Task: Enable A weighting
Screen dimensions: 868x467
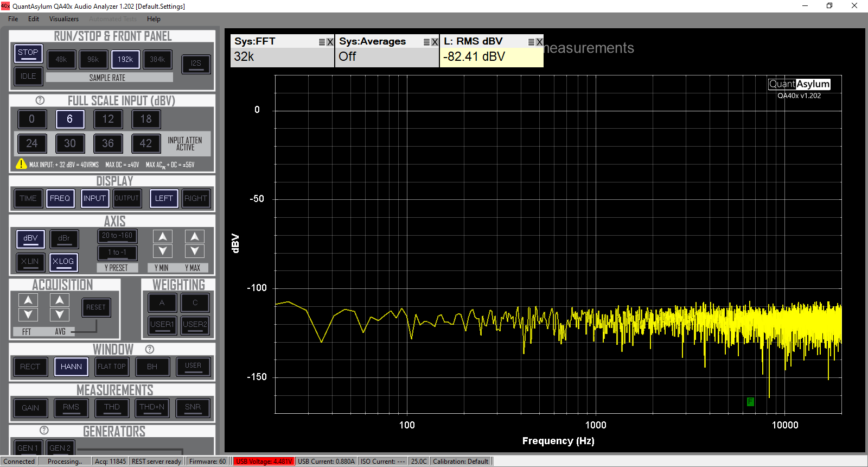Action: (162, 304)
